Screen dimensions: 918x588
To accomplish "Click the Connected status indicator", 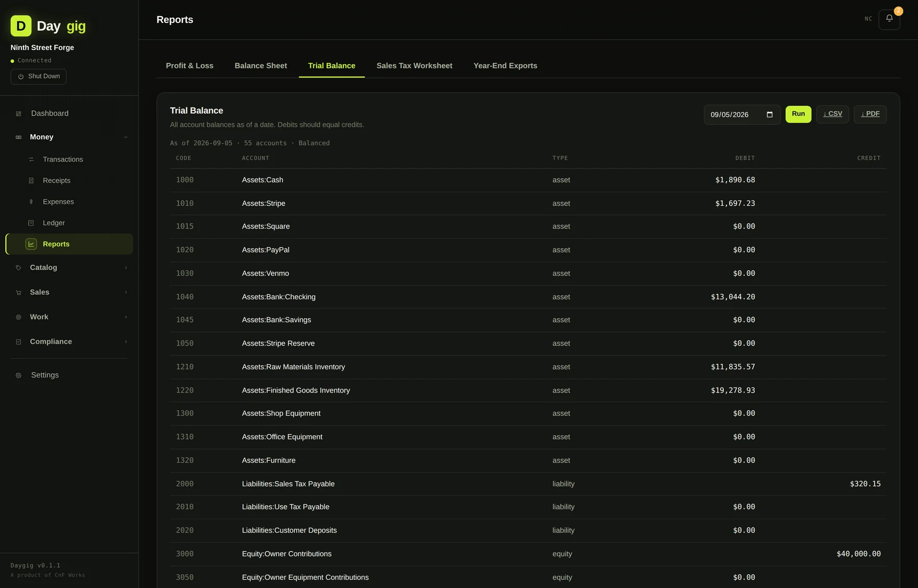I will point(31,60).
